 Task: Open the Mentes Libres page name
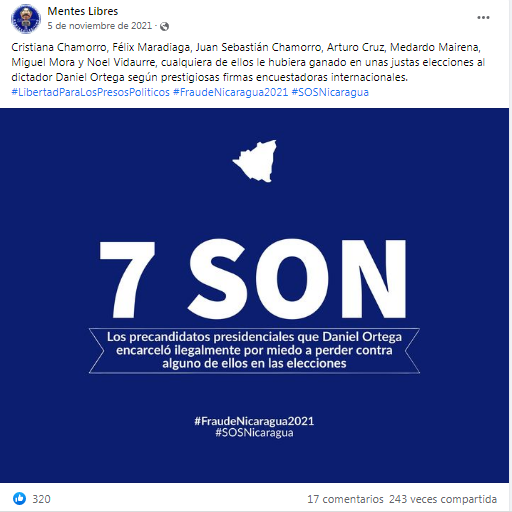click(83, 11)
